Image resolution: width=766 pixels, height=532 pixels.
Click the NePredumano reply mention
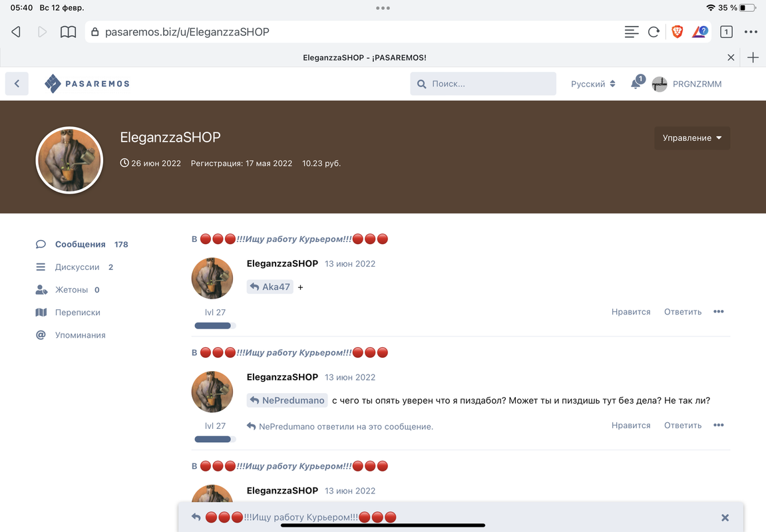pyautogui.click(x=287, y=400)
